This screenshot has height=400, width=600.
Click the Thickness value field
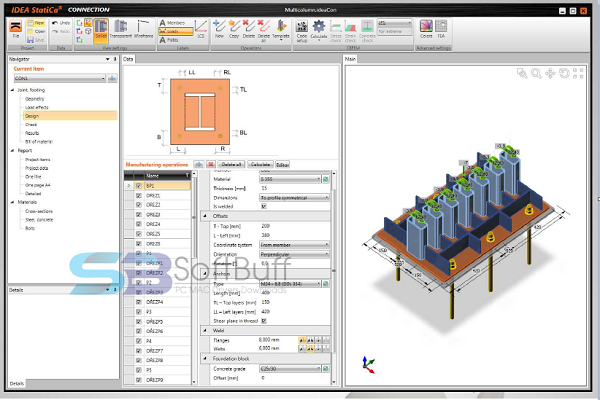[x=295, y=188]
